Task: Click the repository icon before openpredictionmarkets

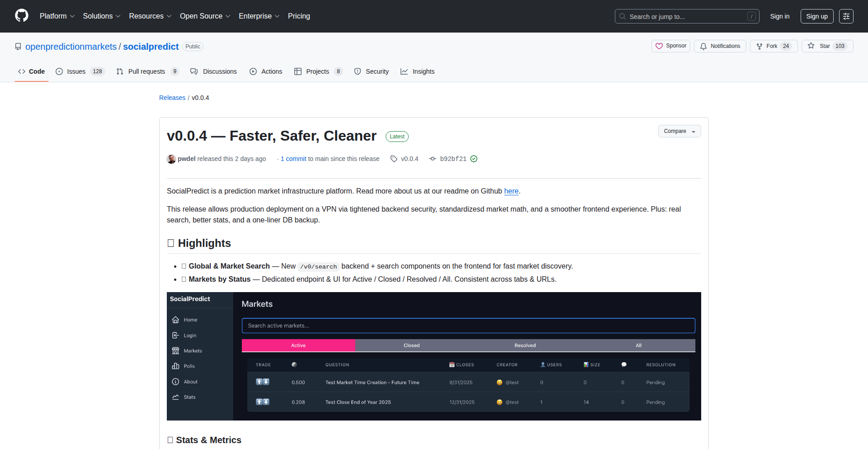Action: pyautogui.click(x=18, y=47)
